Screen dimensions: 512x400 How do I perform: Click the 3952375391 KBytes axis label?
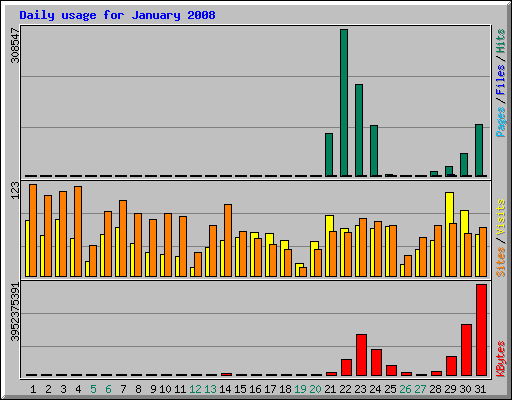tap(15, 312)
